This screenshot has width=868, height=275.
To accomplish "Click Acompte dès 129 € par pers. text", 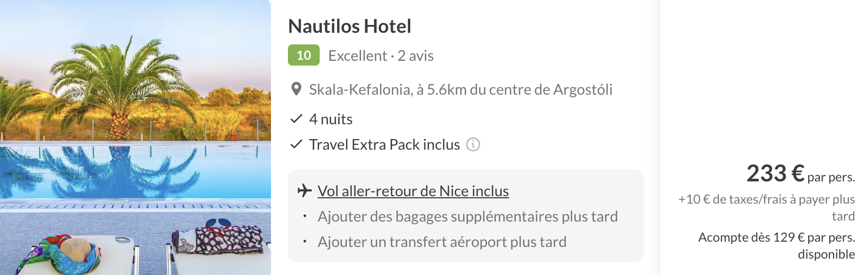I will (776, 237).
